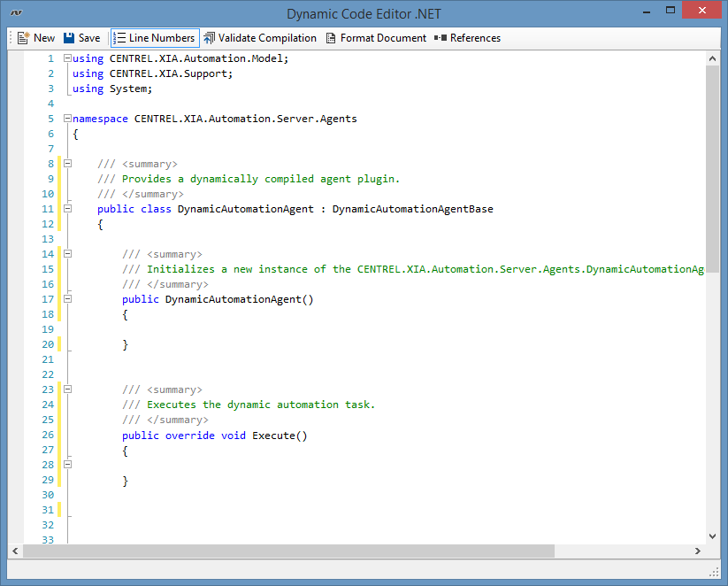Click the 'public override void Execute()' line
Screen dimensions: 728x586
click(x=214, y=436)
